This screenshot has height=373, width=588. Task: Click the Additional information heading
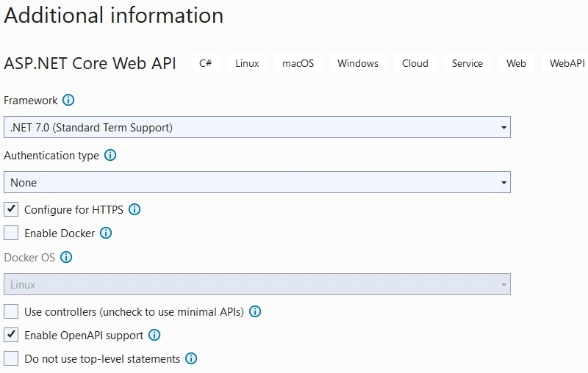tap(114, 15)
